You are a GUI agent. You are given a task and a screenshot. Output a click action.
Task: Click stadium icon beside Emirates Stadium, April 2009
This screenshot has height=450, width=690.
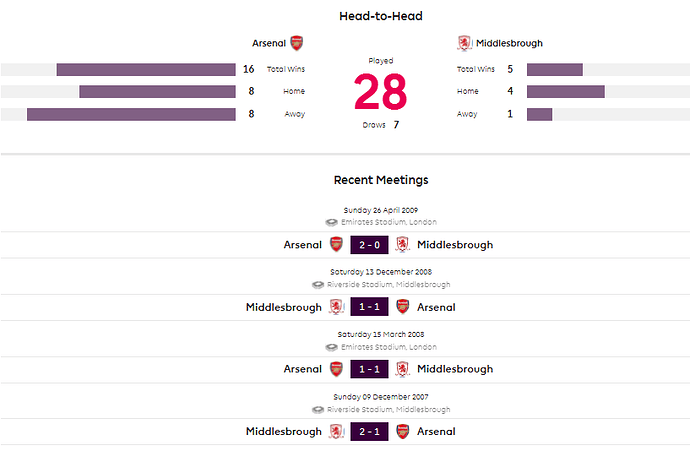(331, 223)
